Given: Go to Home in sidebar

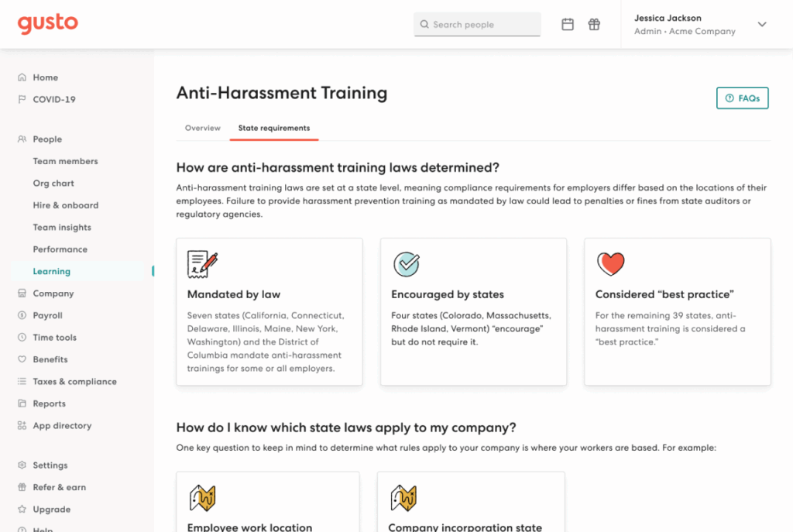Looking at the screenshot, I should (x=46, y=77).
